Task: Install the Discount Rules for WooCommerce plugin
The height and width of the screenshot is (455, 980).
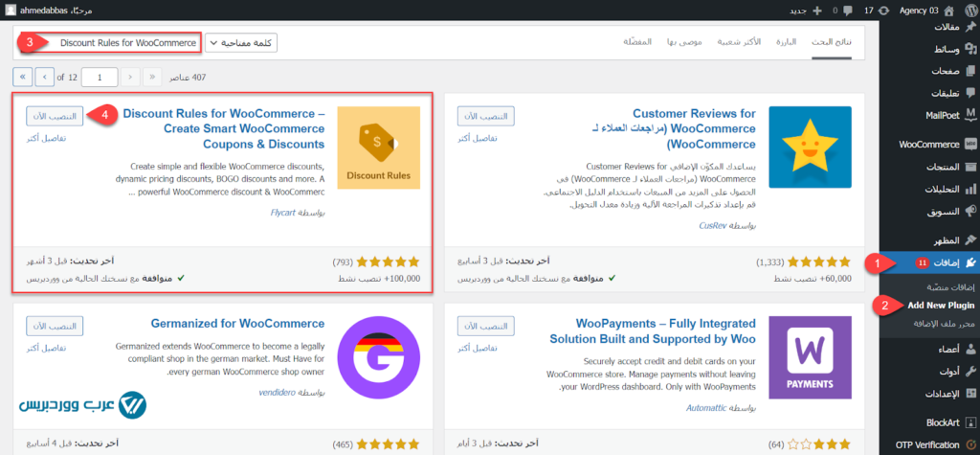Action: (x=54, y=115)
